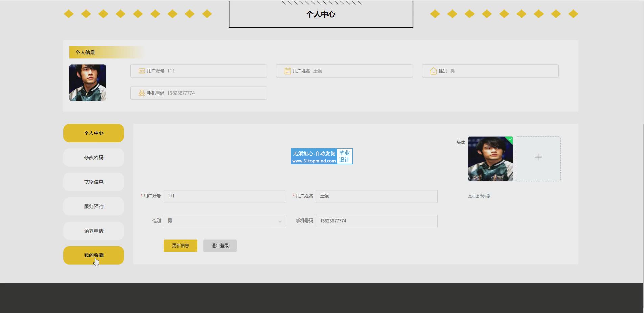The image size is (644, 313).
Task: Click the uploaded 头像 thumbnail
Action: coord(490,159)
